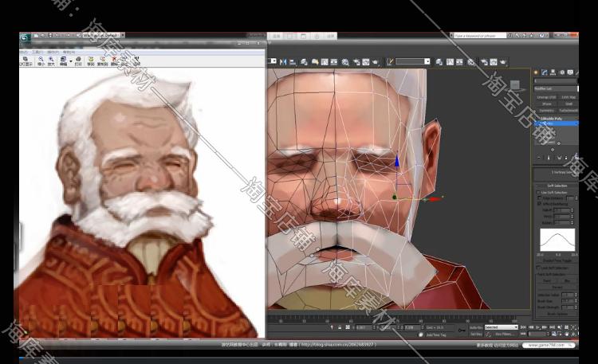Click the teapot Render icon at the toolbar's right end
The height and width of the screenshot is (364, 598).
pos(502,62)
